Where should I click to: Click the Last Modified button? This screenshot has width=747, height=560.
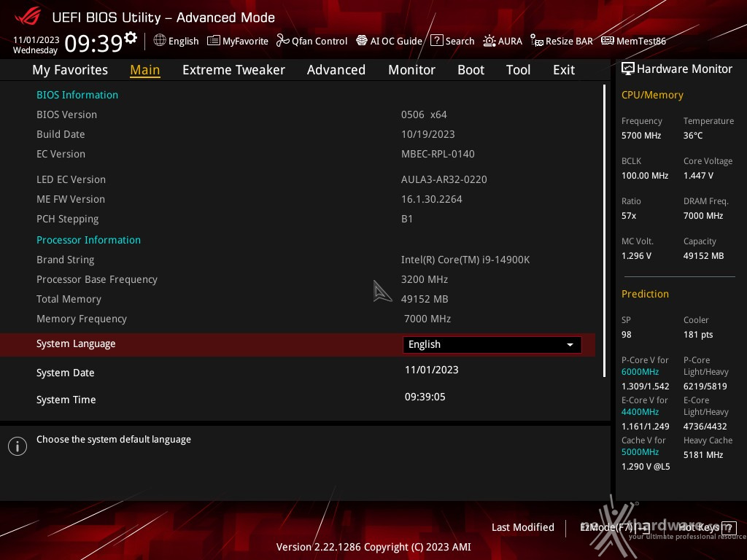[x=522, y=528]
